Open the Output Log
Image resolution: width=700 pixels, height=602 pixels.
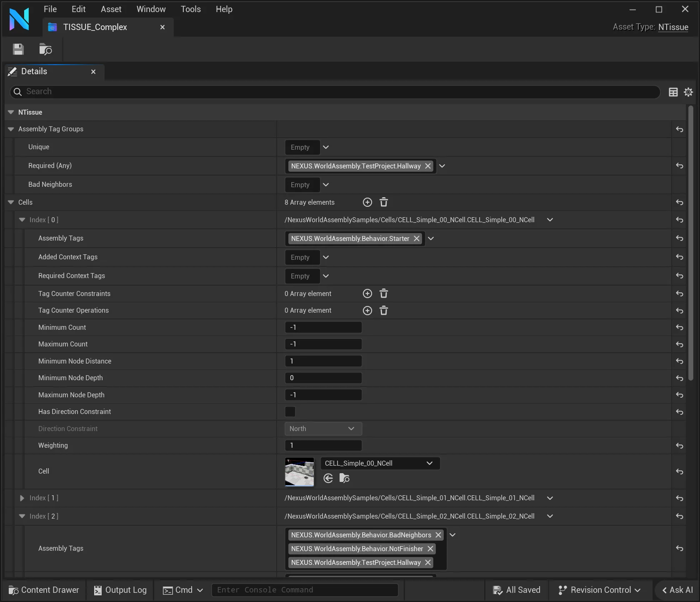[120, 590]
